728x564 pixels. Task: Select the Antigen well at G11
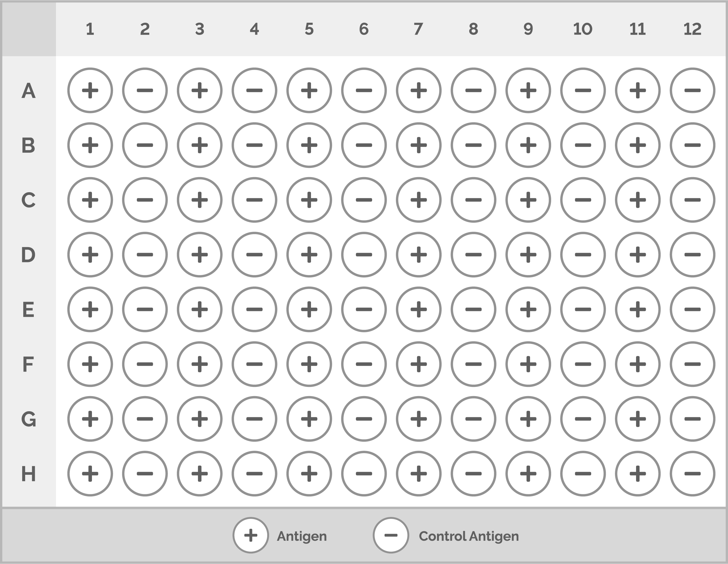(638, 419)
